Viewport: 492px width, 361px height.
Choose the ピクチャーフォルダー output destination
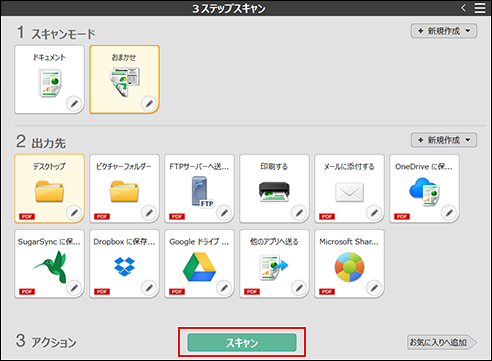[124, 188]
